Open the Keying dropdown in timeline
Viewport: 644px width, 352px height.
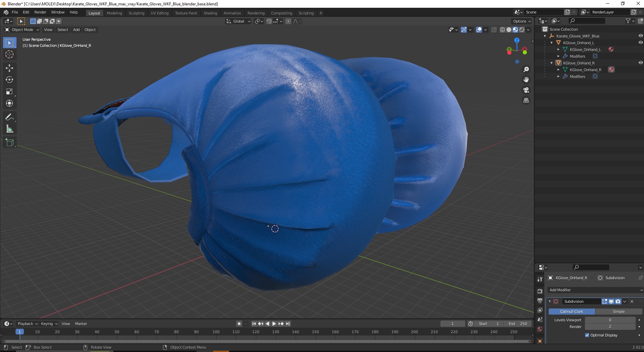49,324
